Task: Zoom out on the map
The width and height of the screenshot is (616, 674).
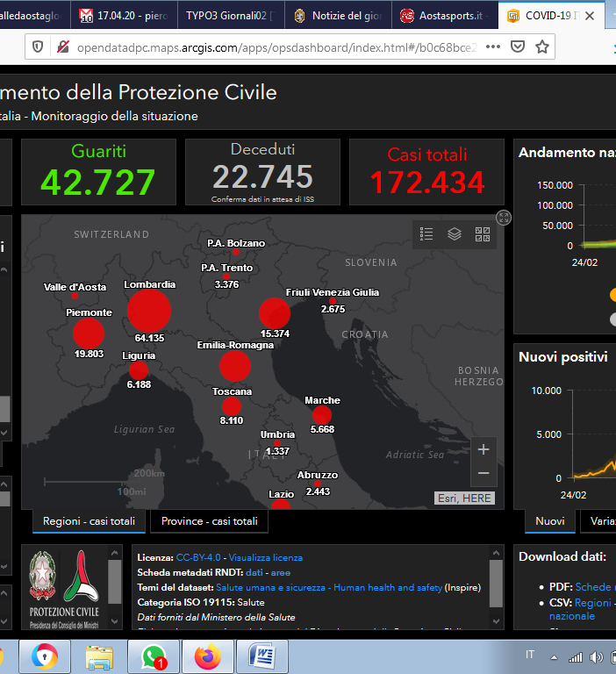Action: [483, 473]
